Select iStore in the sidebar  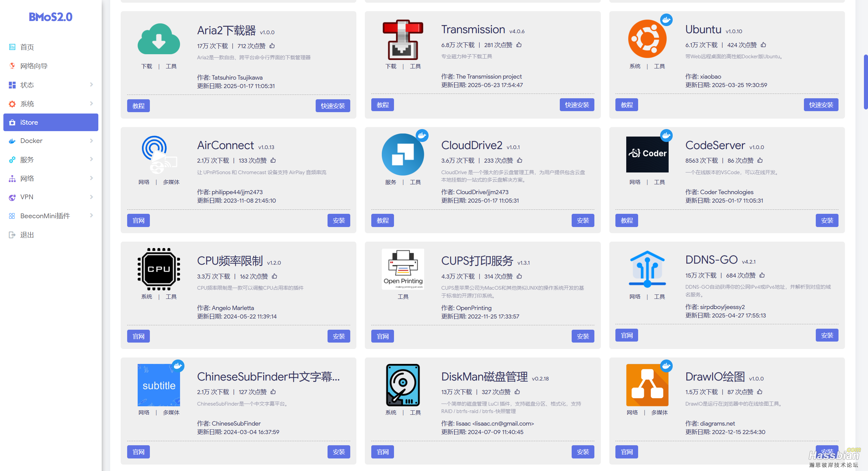click(51, 122)
